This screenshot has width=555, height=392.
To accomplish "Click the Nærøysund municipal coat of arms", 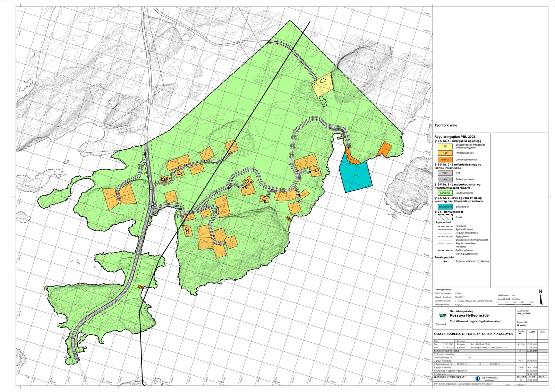I will [442, 316].
